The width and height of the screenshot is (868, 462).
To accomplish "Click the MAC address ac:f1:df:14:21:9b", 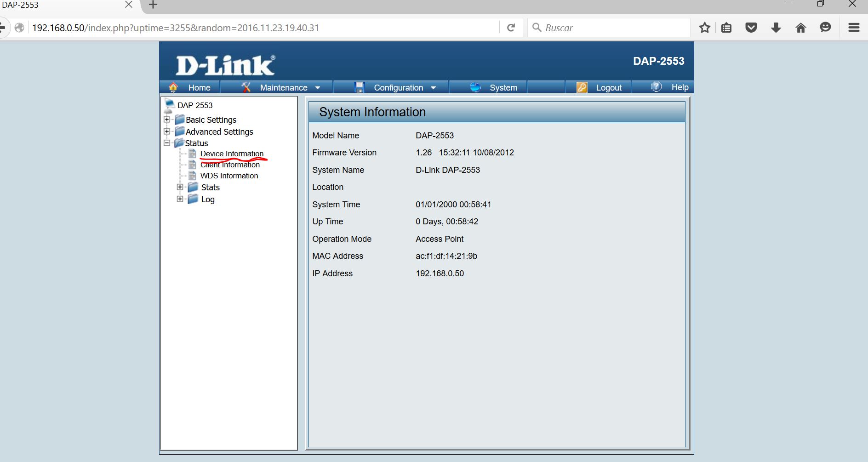I will pos(446,256).
